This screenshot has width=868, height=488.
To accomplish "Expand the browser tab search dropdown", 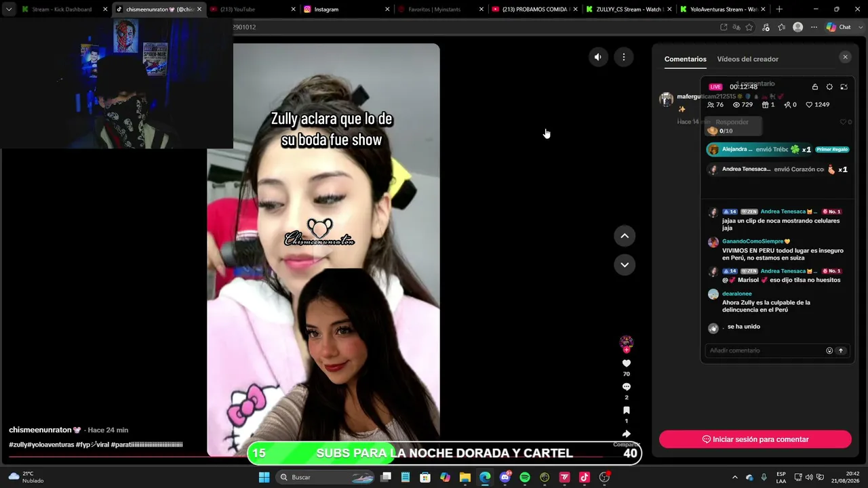I will [x=9, y=9].
